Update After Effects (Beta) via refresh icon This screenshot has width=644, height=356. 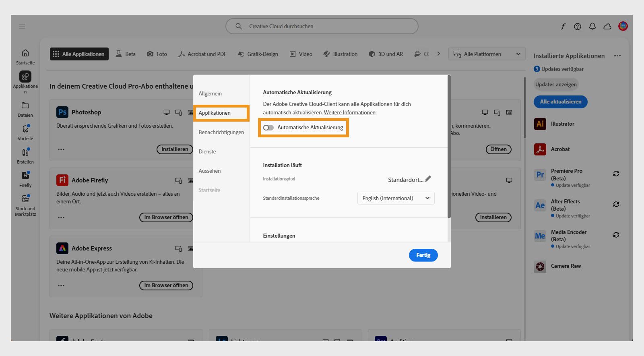pos(616,204)
